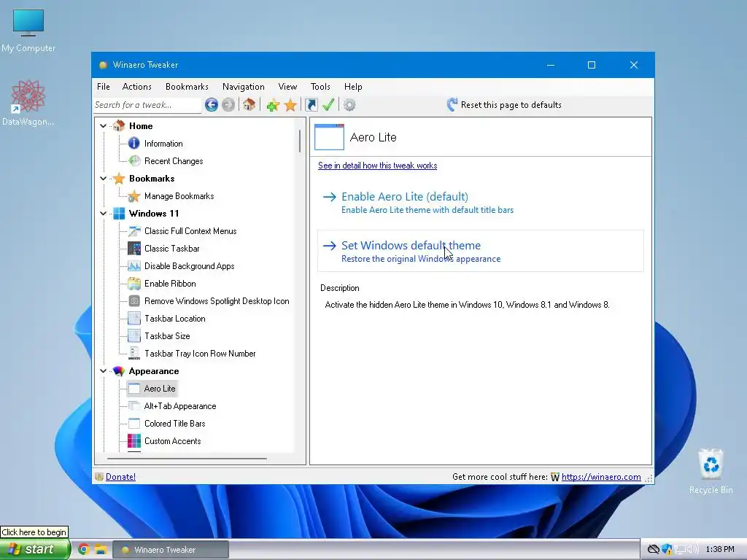Viewport: 747px width, 560px height.
Task: Open the Help menu
Action: [353, 87]
